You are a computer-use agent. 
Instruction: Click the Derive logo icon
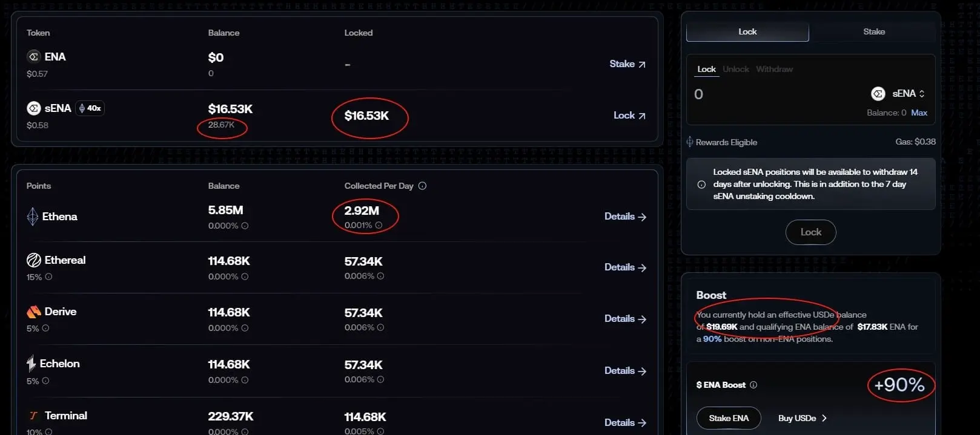(x=34, y=312)
